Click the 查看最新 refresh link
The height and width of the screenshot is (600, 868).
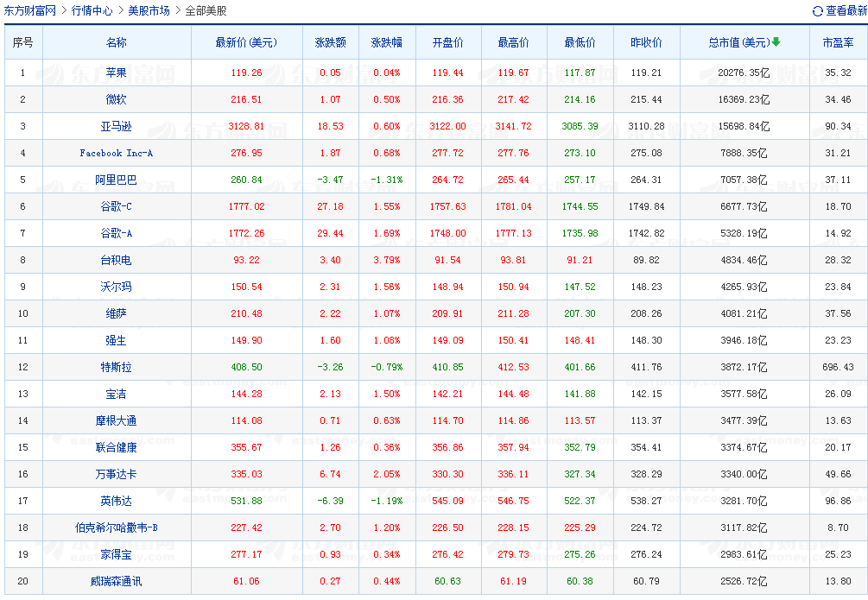846,11
